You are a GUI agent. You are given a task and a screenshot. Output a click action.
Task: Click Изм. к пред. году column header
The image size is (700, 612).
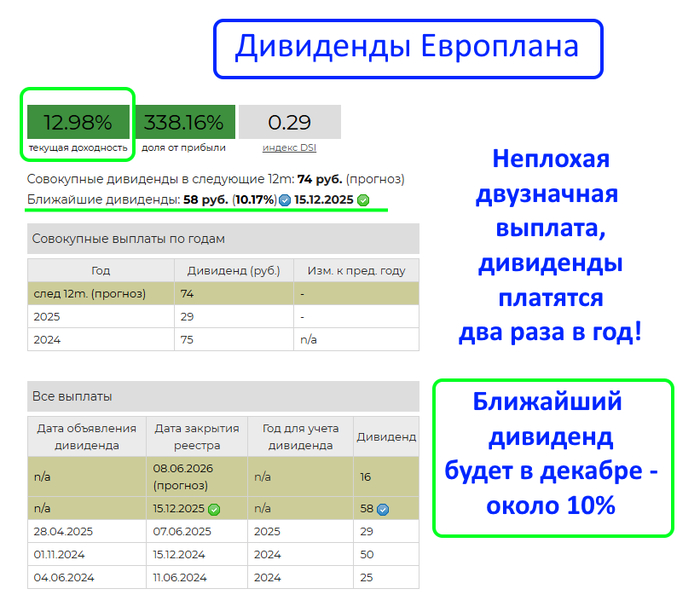tap(356, 270)
